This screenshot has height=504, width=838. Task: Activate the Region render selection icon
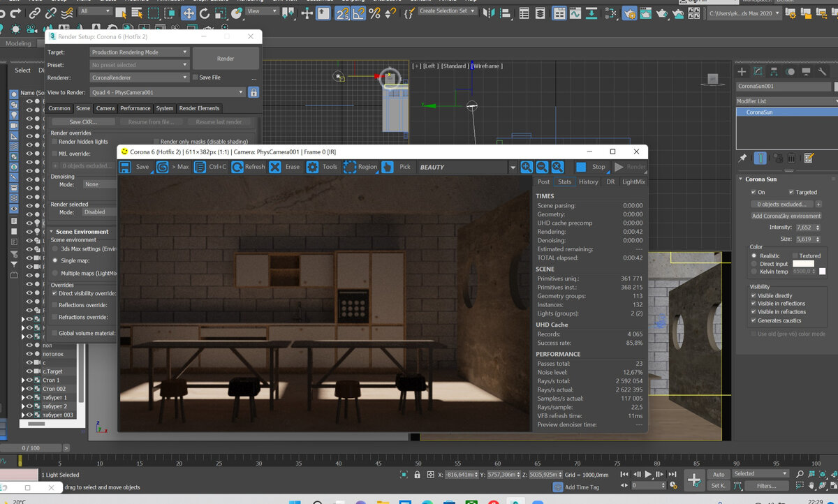[x=350, y=168]
